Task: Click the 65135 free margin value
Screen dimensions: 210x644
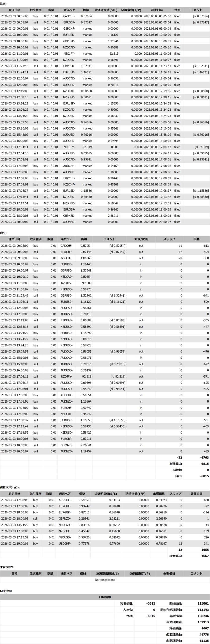Action: (204, 641)
